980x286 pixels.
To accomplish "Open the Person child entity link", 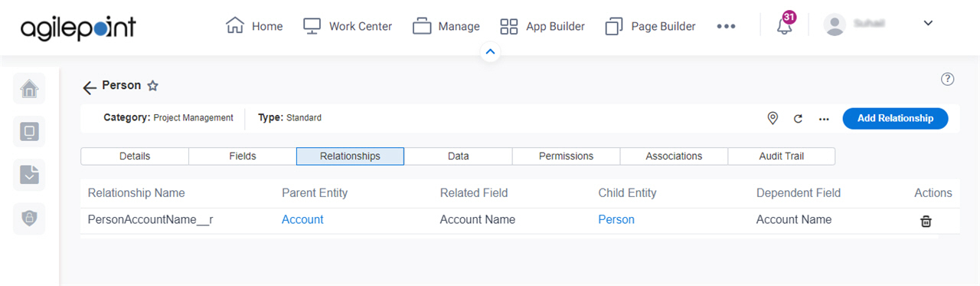I will tap(616, 219).
